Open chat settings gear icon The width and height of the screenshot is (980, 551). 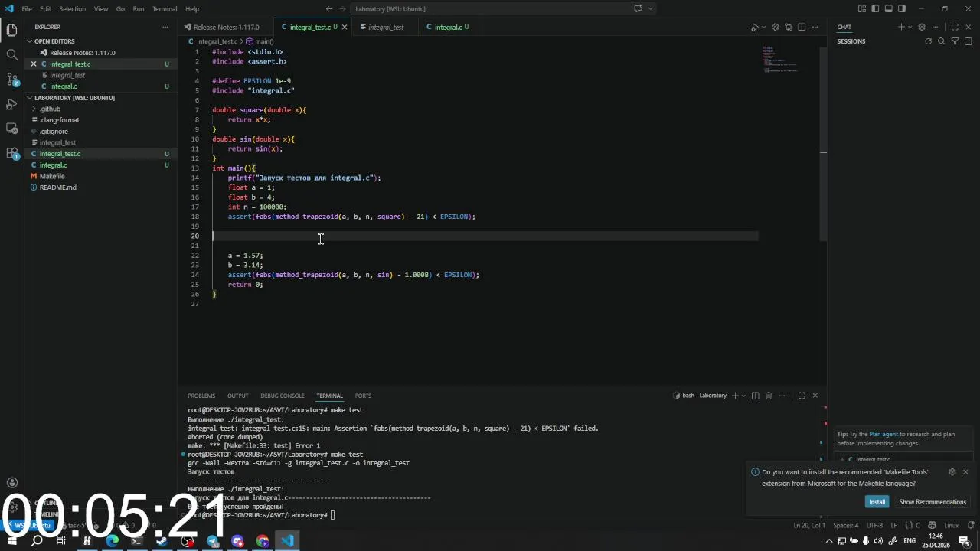tap(921, 27)
